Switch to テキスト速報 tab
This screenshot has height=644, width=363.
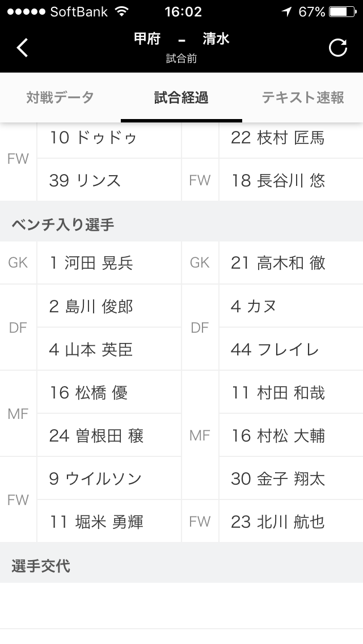(x=303, y=98)
